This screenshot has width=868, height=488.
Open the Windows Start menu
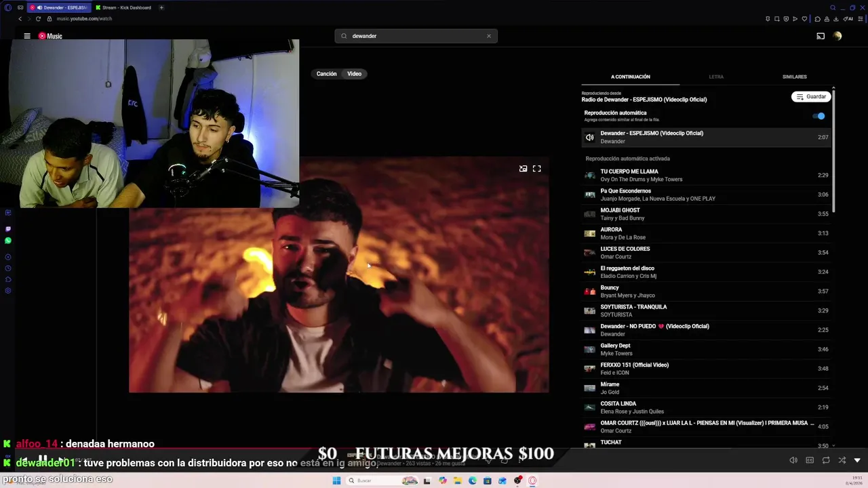click(x=336, y=481)
